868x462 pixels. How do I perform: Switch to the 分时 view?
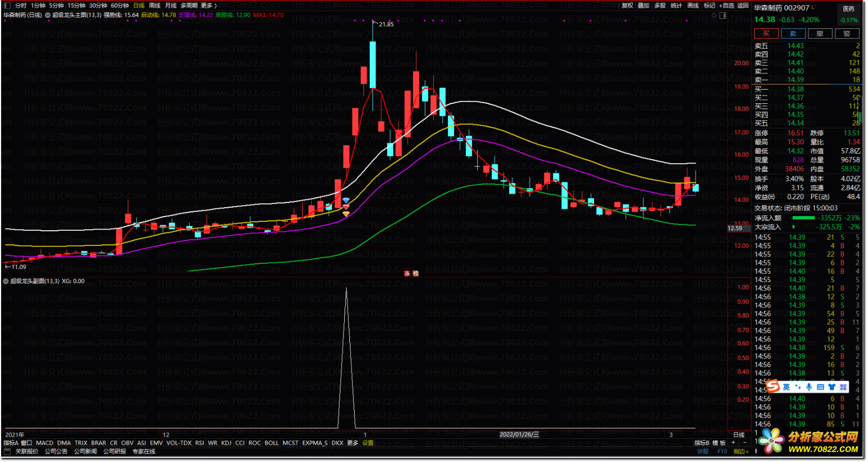pyautogui.click(x=20, y=6)
